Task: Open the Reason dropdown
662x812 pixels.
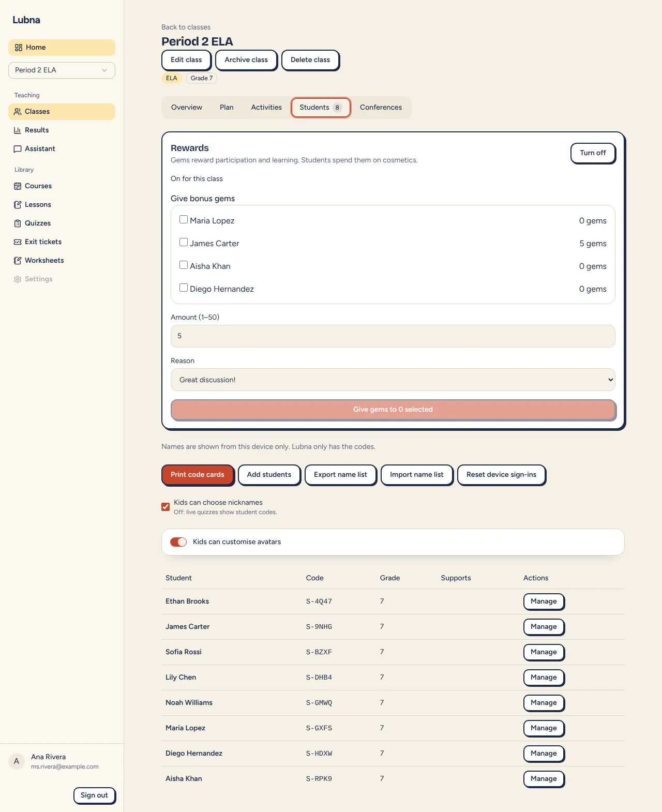Action: [x=393, y=380]
